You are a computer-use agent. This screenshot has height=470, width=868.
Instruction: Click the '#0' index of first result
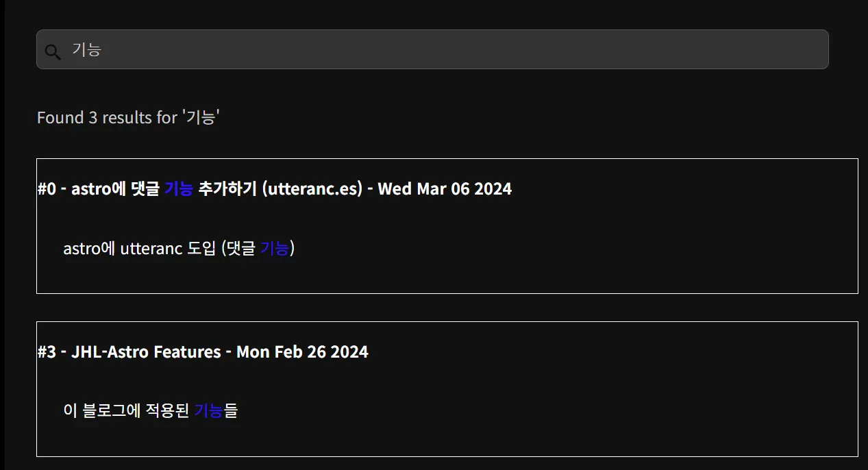(x=47, y=188)
